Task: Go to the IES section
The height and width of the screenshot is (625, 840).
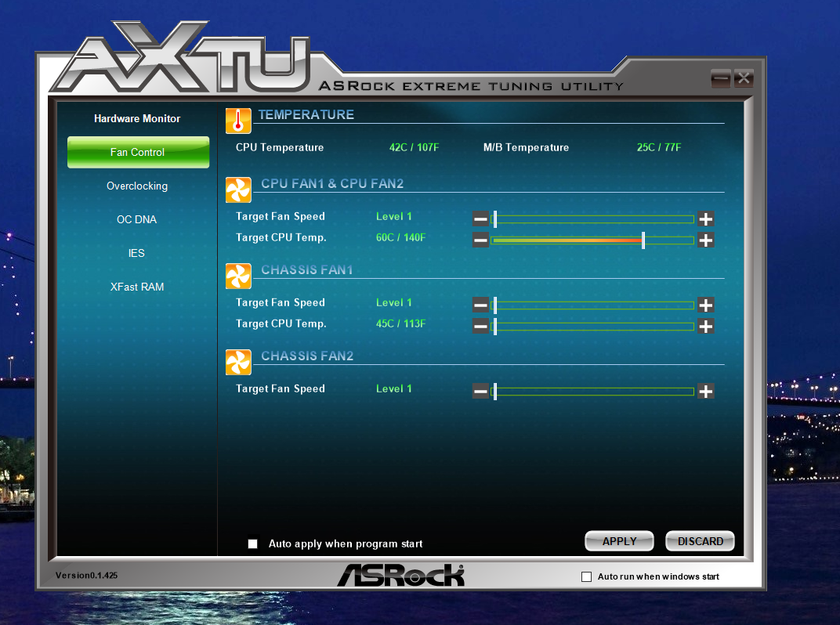Action: point(136,253)
